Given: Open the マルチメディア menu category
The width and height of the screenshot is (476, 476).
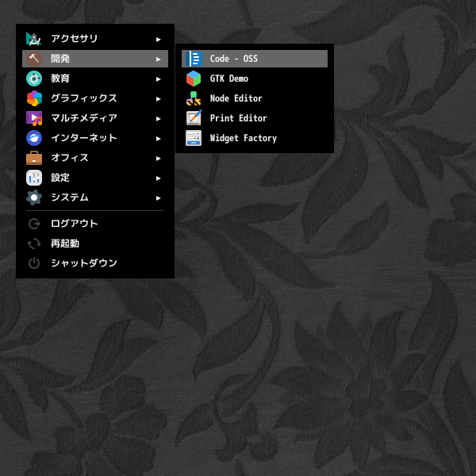Looking at the screenshot, I should pos(95,118).
